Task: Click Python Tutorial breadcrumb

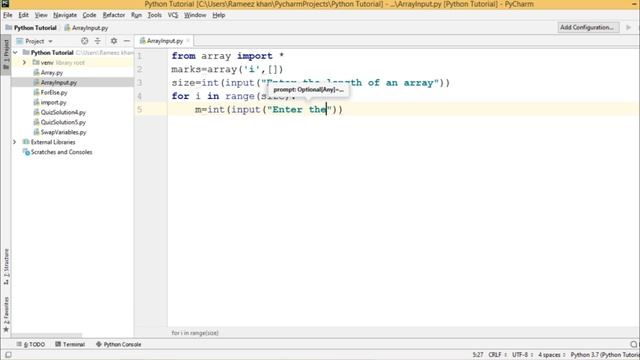Action: (x=31, y=28)
